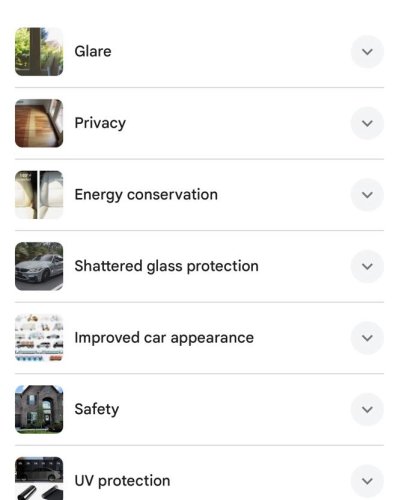This screenshot has width=399, height=500.
Task: Select the UV protection label
Action: (x=122, y=481)
